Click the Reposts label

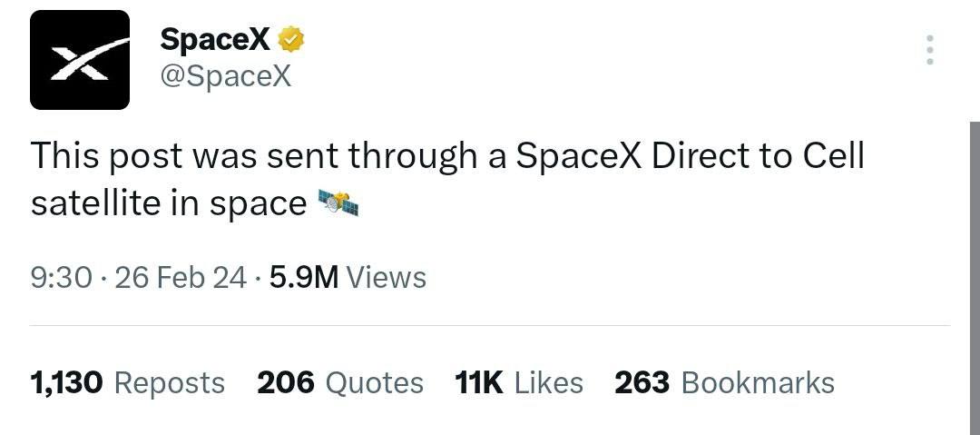pyautogui.click(x=169, y=382)
